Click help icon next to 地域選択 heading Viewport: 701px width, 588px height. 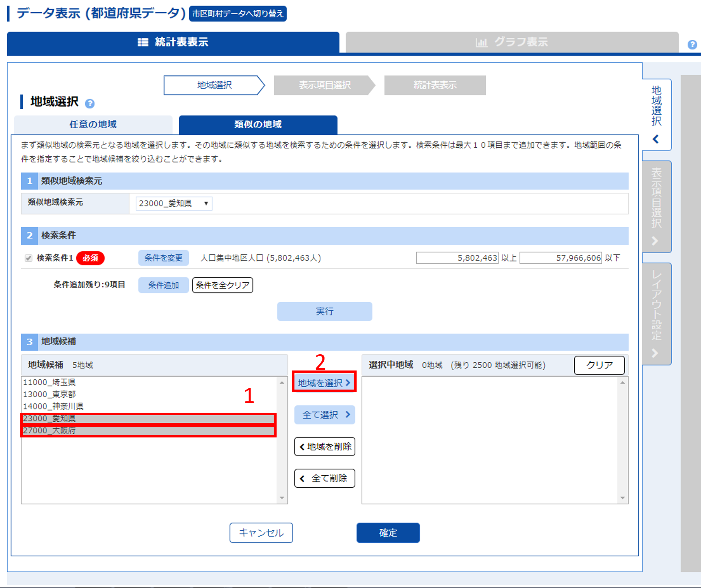(90, 103)
